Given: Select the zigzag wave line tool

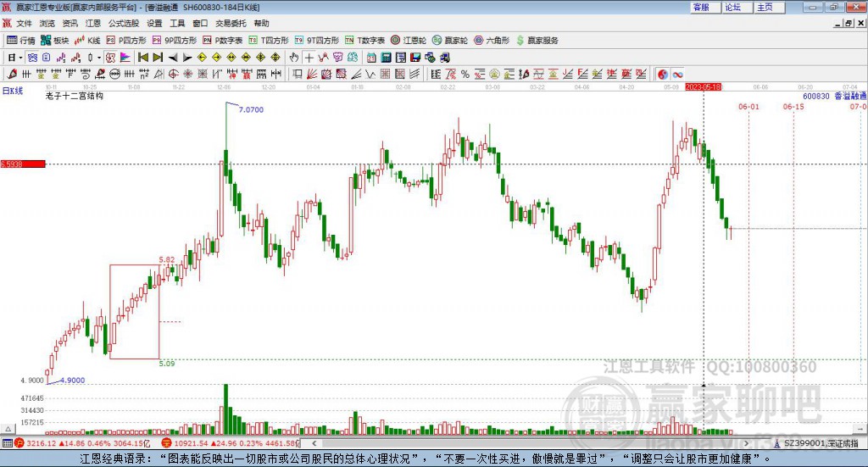Looking at the screenshot, I should (x=370, y=74).
